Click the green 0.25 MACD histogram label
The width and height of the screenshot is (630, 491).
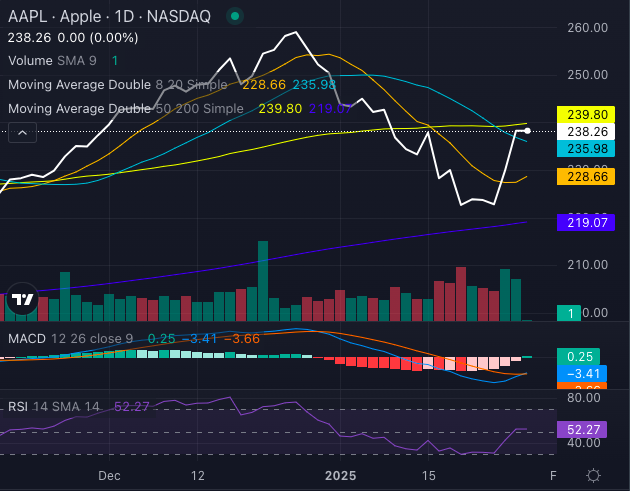point(577,356)
